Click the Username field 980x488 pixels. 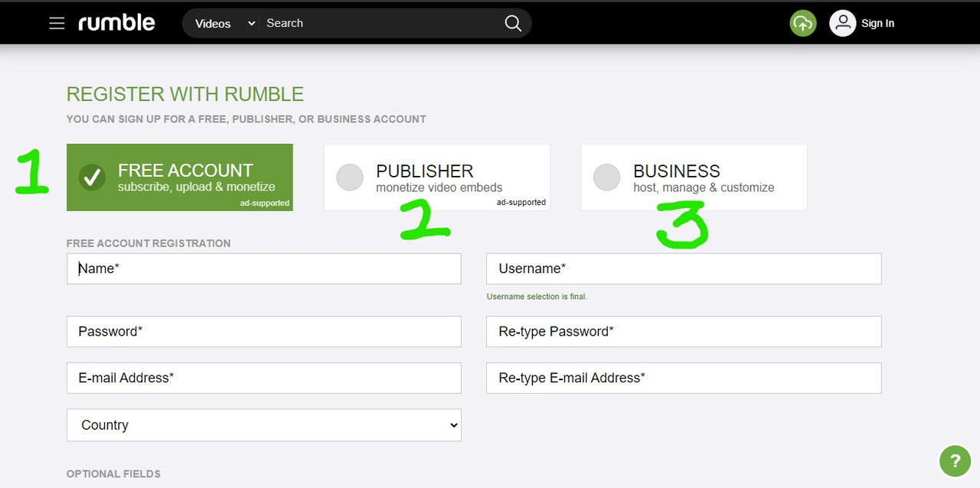click(x=684, y=268)
